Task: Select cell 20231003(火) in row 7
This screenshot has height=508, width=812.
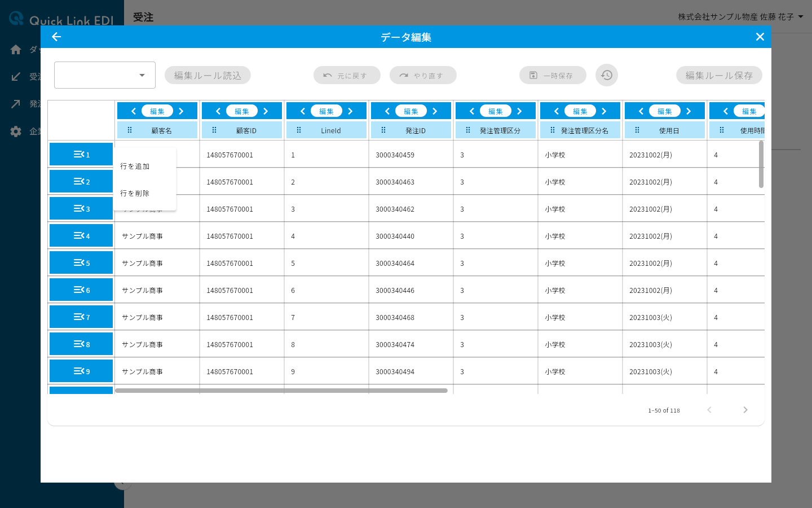Action: 665,317
